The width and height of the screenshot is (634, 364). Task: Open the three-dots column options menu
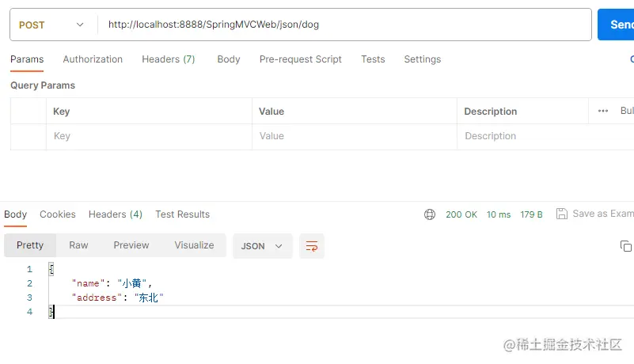pos(603,111)
